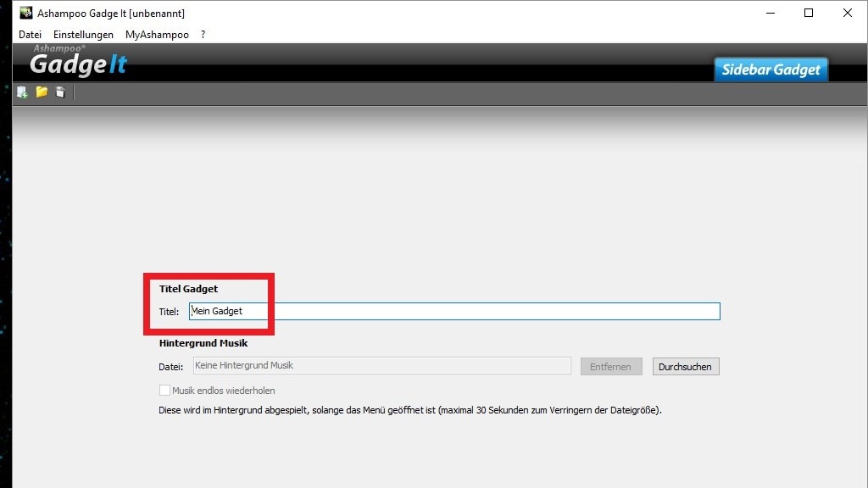Screen dimensions: 868x488
Task: Click the new project toolbar icon
Action: pyautogui.click(x=22, y=92)
